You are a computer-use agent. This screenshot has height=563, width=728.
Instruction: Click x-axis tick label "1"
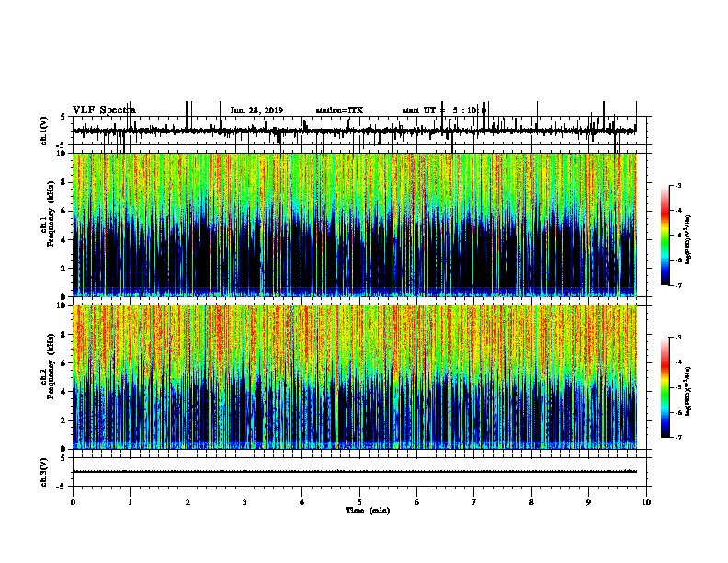[130, 502]
